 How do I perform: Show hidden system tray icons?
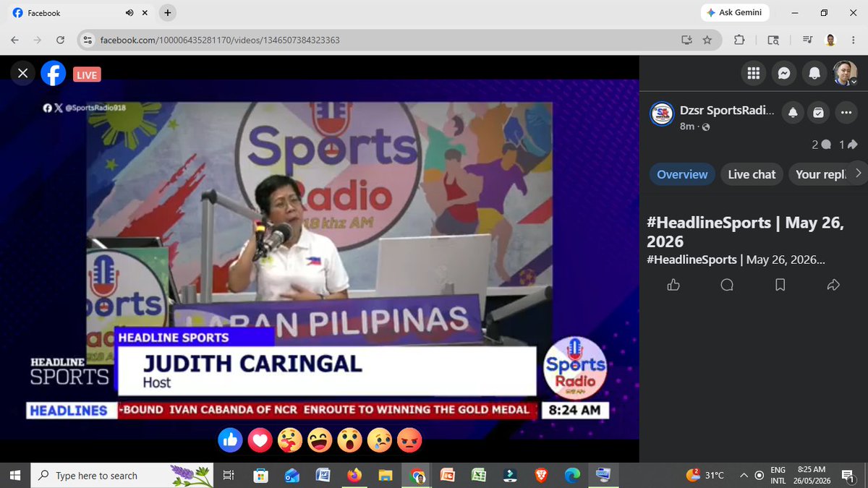(x=744, y=475)
